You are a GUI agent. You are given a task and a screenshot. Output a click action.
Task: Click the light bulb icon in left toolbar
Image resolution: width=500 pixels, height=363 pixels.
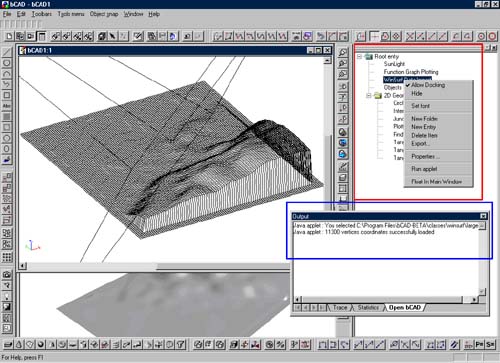[7, 296]
